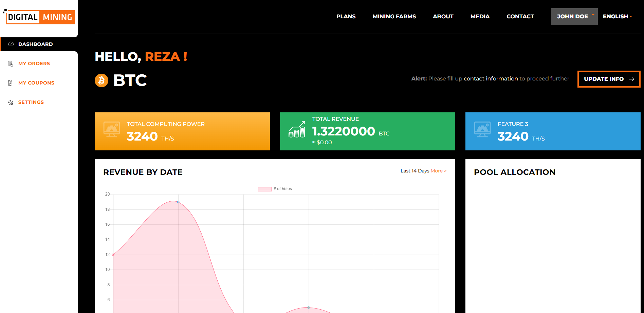Click the Settings gear icon
The image size is (644, 313).
(x=11, y=103)
